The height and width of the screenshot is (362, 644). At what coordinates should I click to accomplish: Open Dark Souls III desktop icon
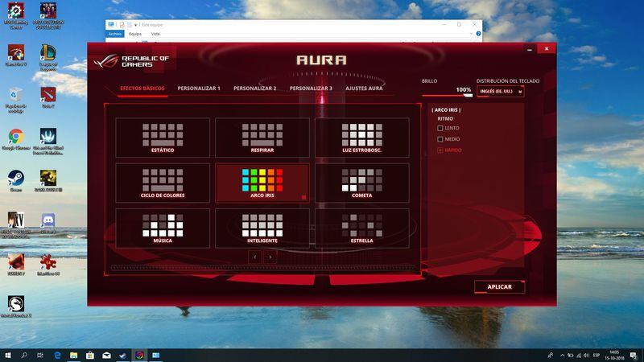(48, 181)
